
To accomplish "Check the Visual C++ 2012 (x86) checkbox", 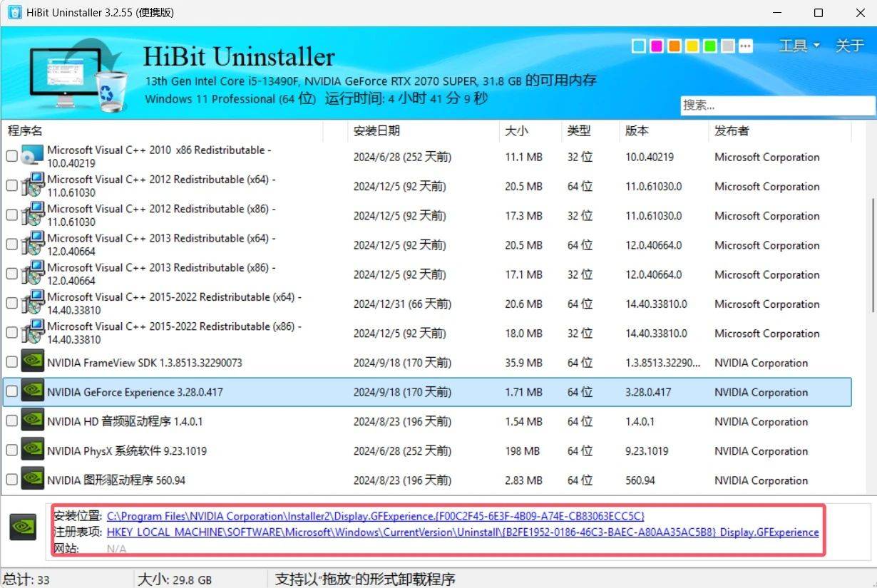I will tap(11, 215).
